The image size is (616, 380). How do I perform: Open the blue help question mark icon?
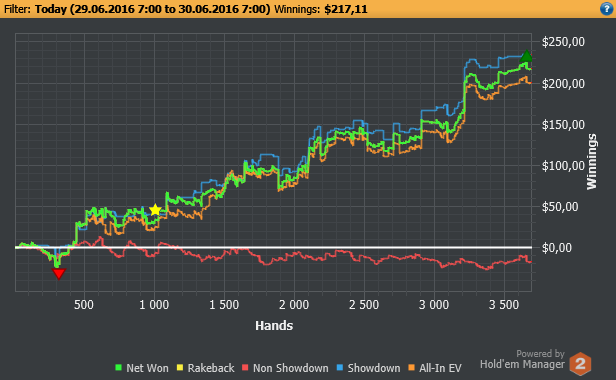[607, 9]
